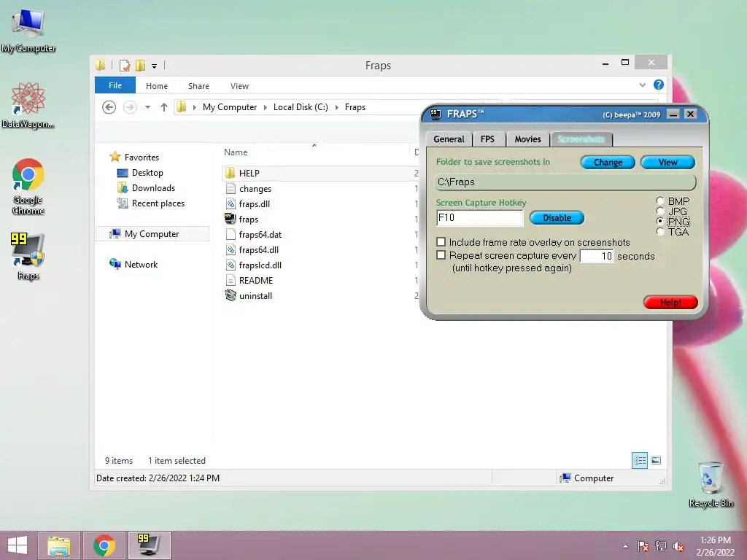Click Local Disk (C:) in address bar
This screenshot has width=747, height=560.
tap(301, 107)
